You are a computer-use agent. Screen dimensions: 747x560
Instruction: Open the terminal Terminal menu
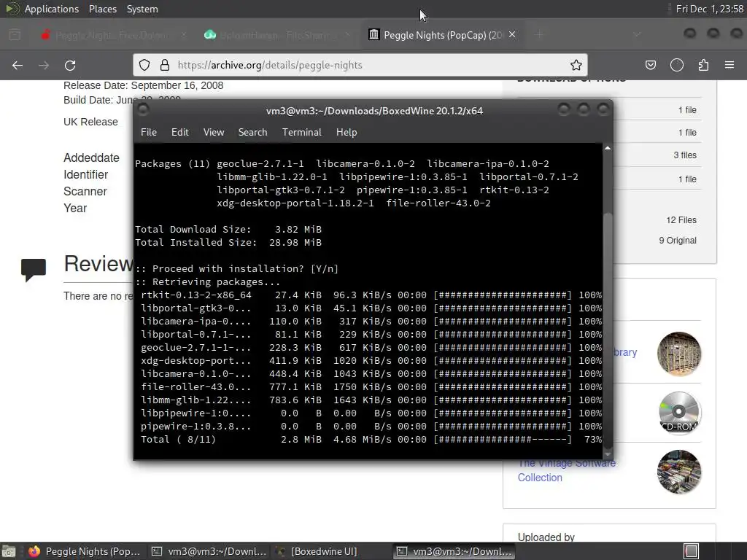click(x=301, y=133)
